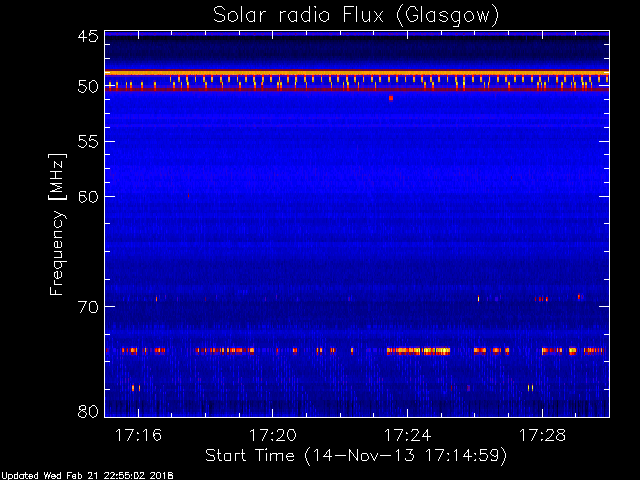This screenshot has width=640, height=480.
Task: Click the 55 frequency tick label
Action: 88,142
